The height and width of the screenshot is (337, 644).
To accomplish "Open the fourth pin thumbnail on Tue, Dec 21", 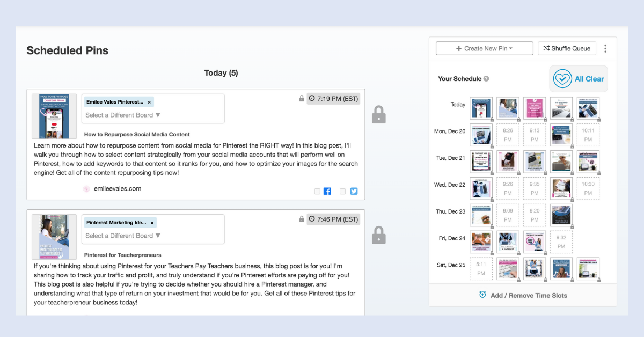I will [561, 162].
